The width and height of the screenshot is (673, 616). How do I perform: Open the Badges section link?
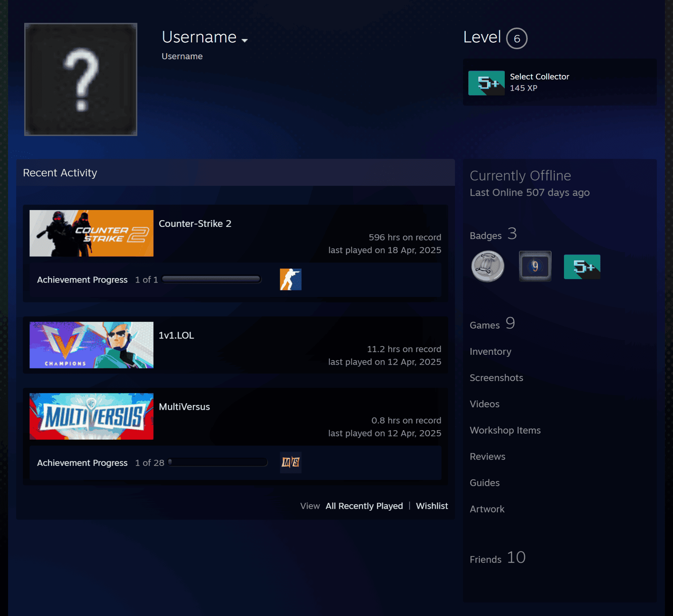493,234
